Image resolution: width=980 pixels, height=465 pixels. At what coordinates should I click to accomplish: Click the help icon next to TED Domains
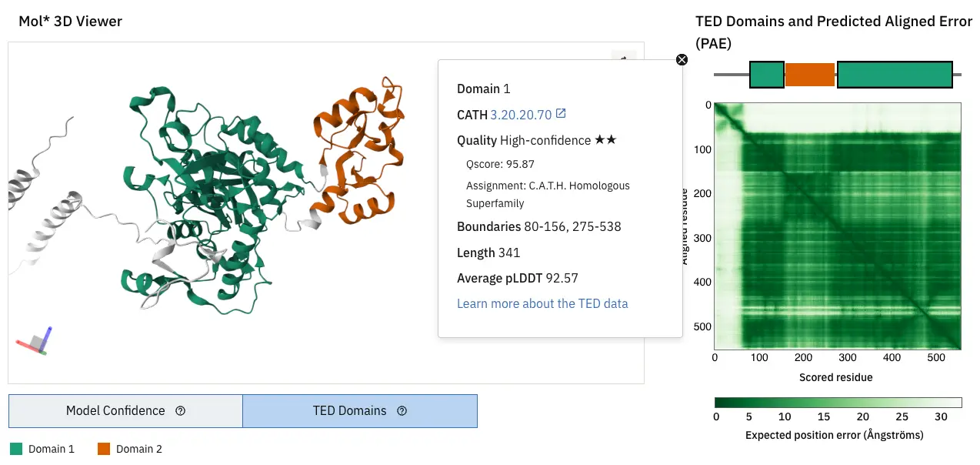402,411
